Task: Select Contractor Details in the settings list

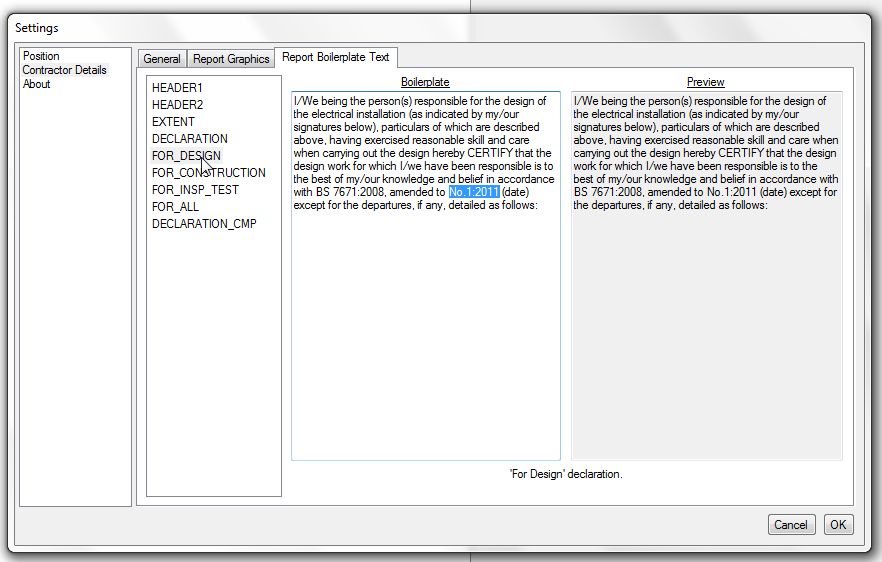Action: [64, 70]
